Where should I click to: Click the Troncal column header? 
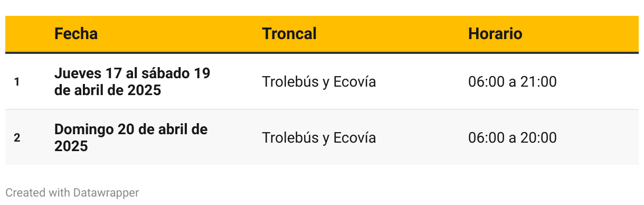[289, 34]
